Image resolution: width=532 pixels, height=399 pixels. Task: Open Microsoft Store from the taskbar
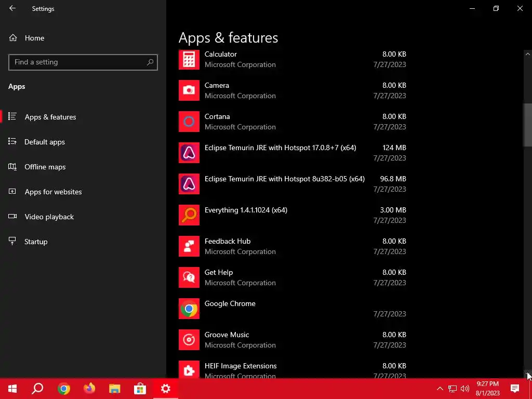point(140,389)
